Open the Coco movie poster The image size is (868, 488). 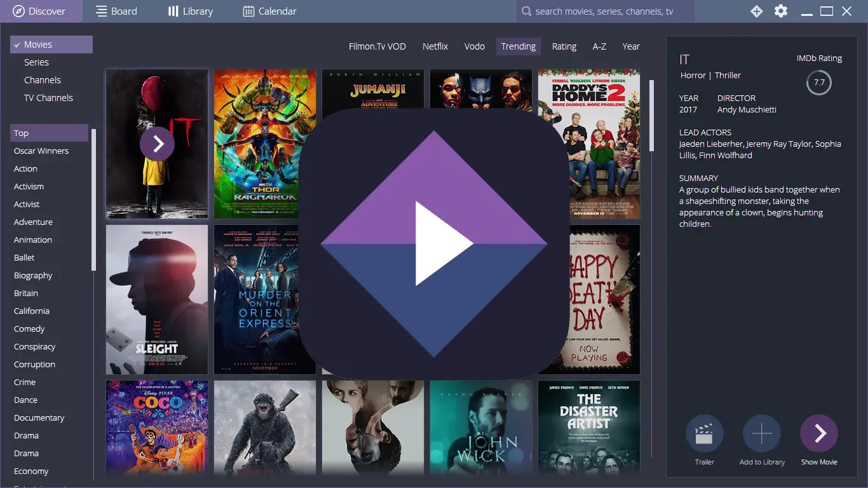pyautogui.click(x=156, y=427)
